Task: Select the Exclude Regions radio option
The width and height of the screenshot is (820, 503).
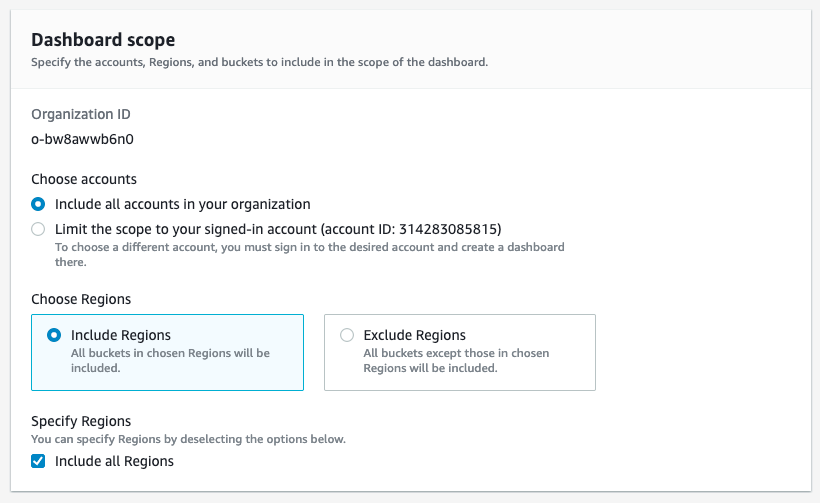Action: 347,336
